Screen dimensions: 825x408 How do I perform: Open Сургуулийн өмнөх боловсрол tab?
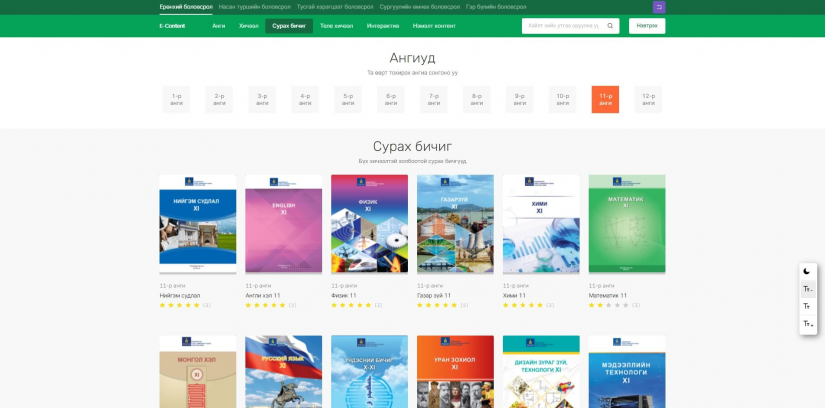pyautogui.click(x=419, y=7)
